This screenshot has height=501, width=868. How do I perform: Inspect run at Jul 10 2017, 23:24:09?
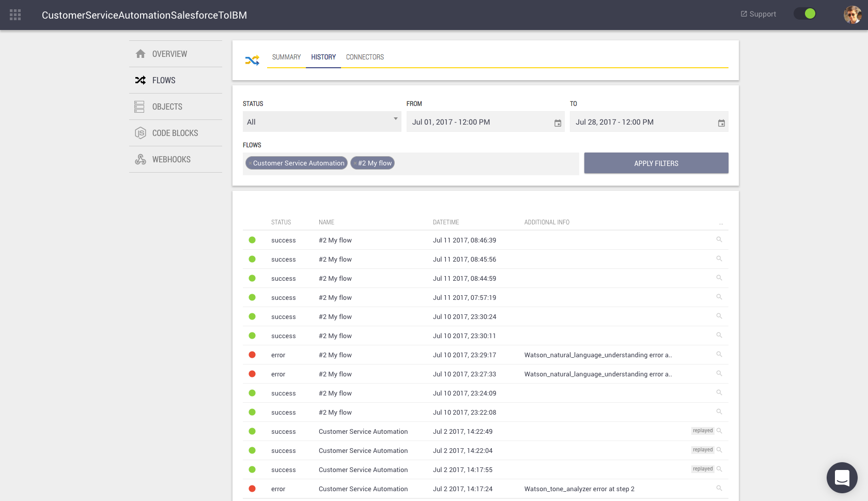click(x=719, y=392)
